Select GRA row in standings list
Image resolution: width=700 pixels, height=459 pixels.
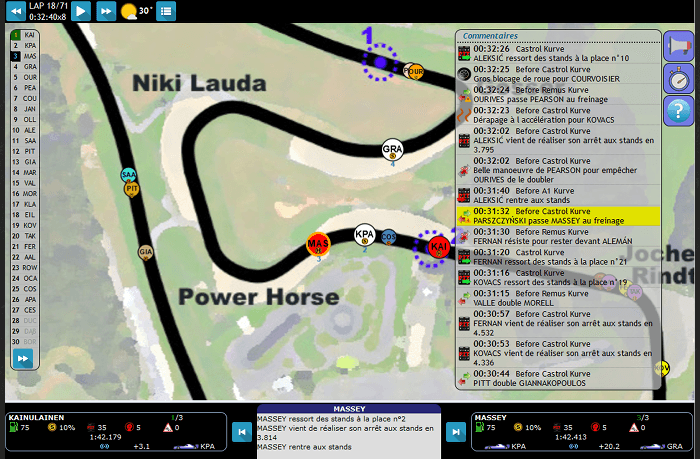pos(25,67)
